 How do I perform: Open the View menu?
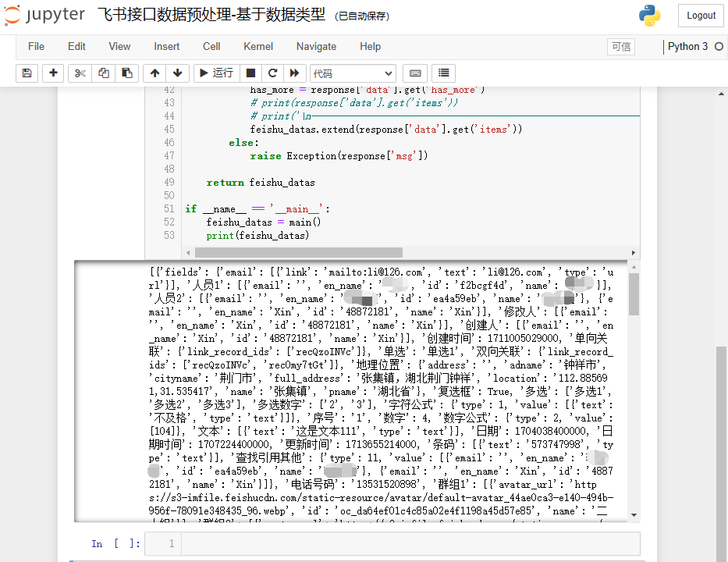tap(119, 47)
